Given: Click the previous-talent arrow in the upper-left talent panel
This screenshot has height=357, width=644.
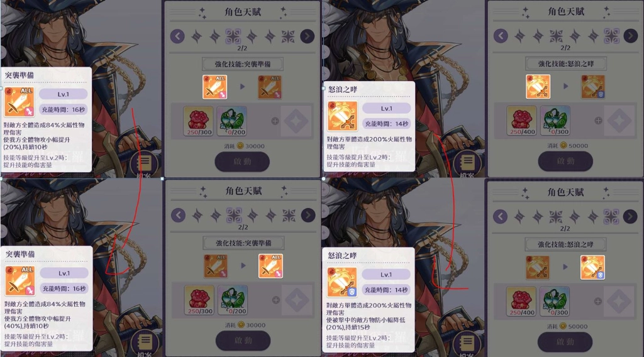Looking at the screenshot, I should (177, 36).
